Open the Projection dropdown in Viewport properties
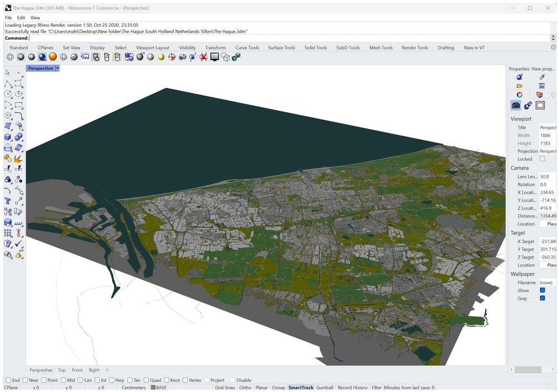This screenshot has height=392, width=559. click(x=547, y=151)
